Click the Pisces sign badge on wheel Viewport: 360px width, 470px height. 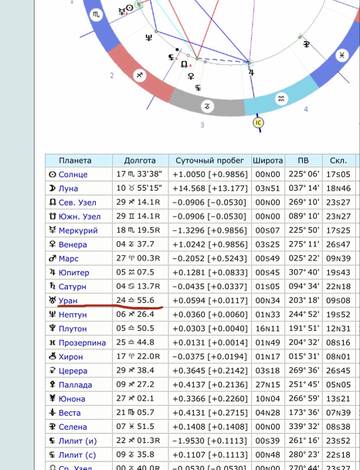click(342, 55)
